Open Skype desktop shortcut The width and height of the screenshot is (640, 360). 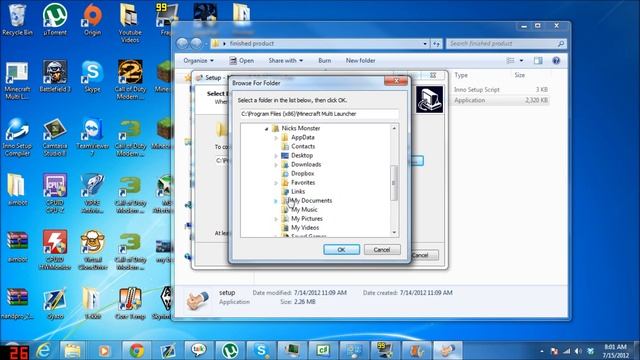click(x=92, y=77)
